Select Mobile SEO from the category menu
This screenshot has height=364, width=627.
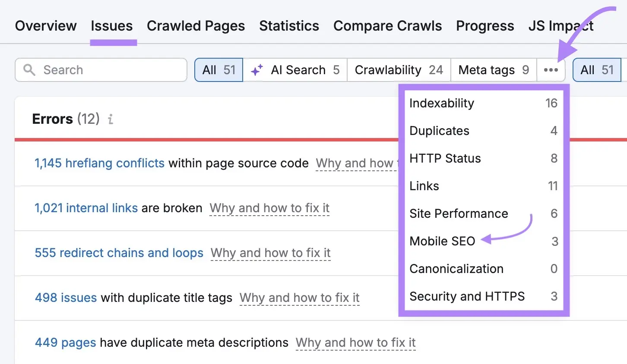[x=442, y=241]
